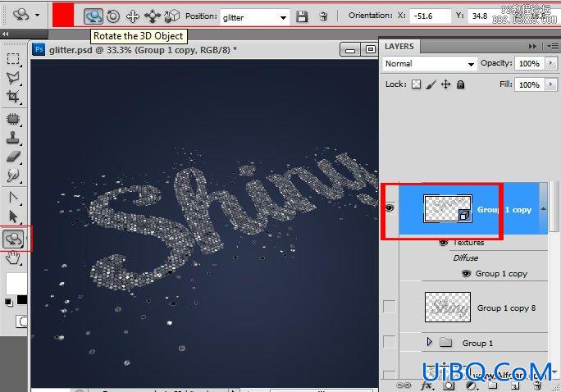Click Scale the 3D Object icon
561x392 pixels.
pos(172,16)
